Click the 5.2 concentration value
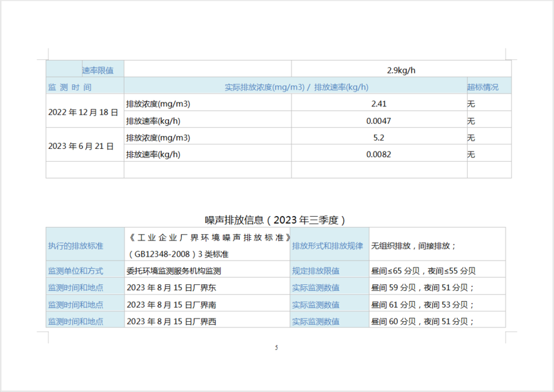Viewport: 554px width, 392px height. (x=379, y=137)
